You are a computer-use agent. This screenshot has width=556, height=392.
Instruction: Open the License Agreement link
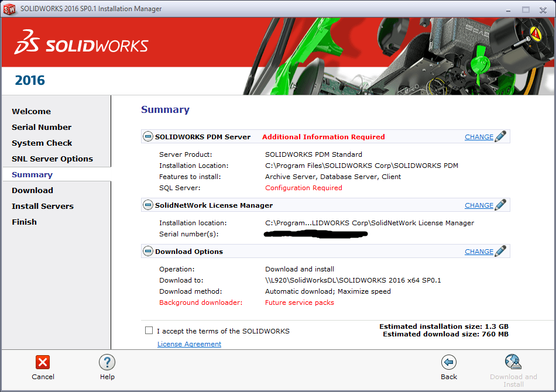coord(189,344)
